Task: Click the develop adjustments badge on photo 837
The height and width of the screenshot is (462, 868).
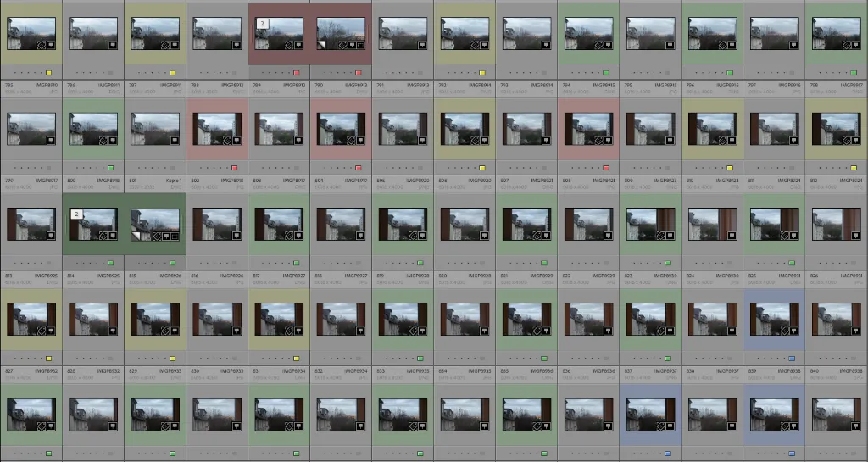Action: point(661,426)
